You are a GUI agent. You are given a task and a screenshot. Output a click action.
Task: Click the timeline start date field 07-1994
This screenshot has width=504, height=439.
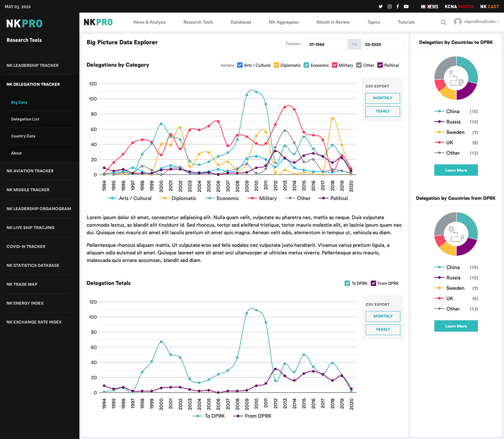(x=326, y=44)
